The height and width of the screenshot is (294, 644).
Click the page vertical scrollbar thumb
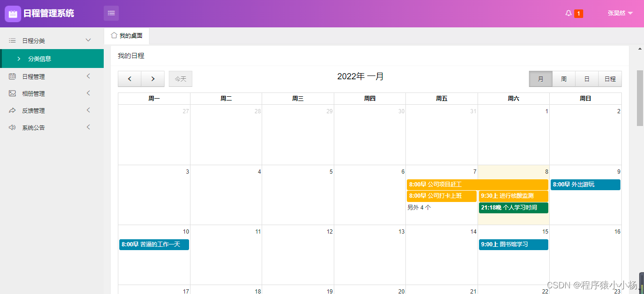tap(640, 98)
